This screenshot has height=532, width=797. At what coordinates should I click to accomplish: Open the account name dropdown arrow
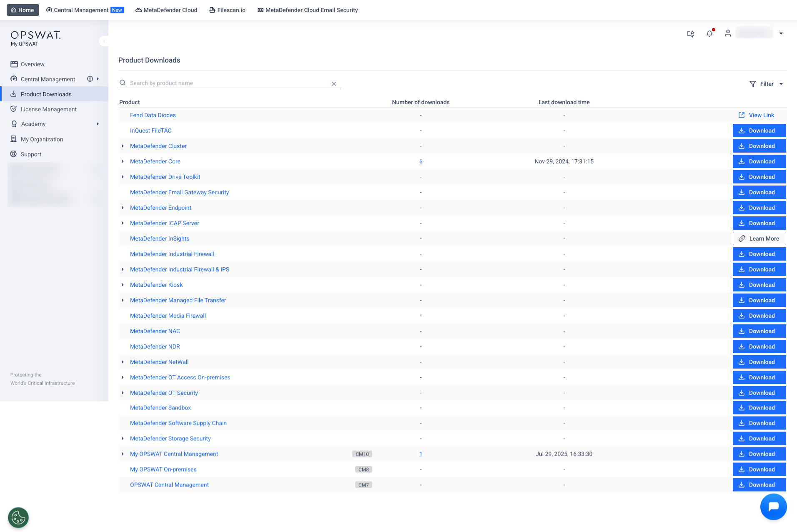(x=781, y=33)
